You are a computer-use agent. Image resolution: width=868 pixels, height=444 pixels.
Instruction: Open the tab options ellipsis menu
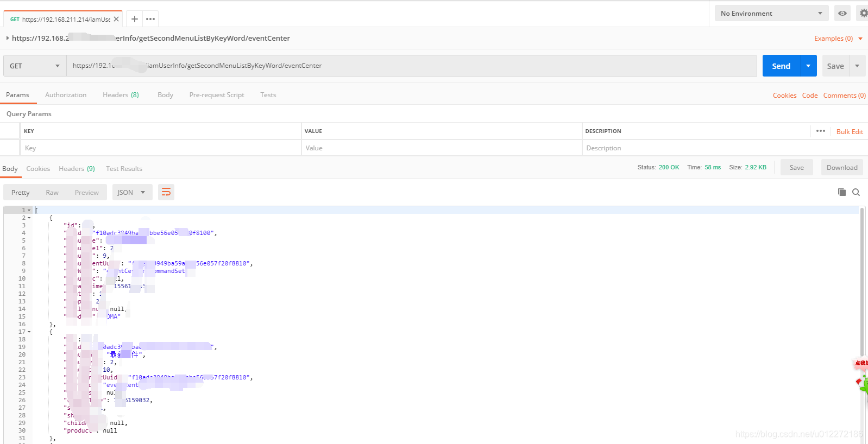click(x=150, y=19)
